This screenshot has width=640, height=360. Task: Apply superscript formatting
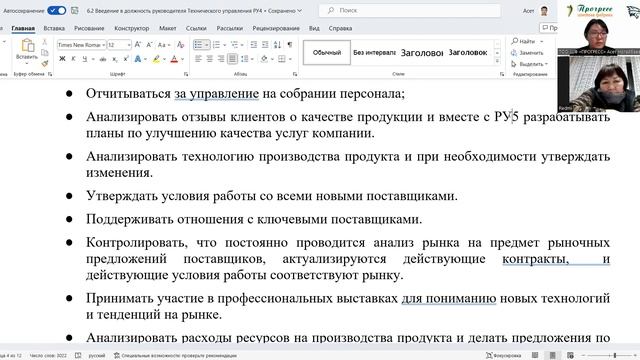pyautogui.click(x=126, y=59)
